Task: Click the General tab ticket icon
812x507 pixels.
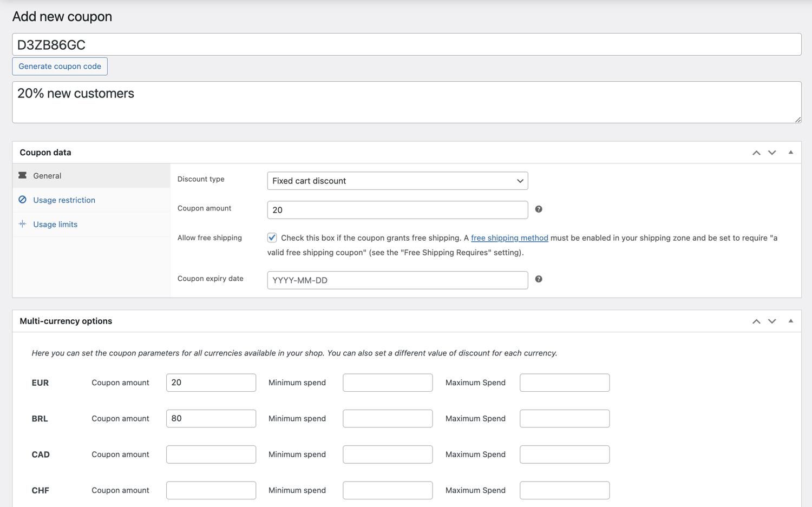Action: coord(22,175)
